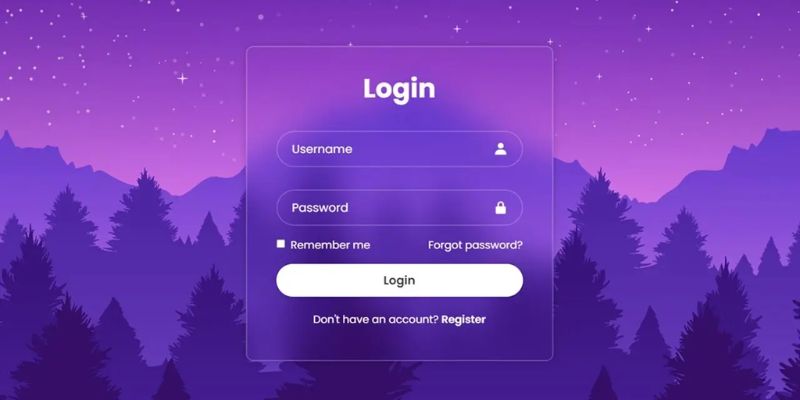The image size is (800, 400).
Task: Click the small sparkle star right of login card
Action: pos(599,77)
